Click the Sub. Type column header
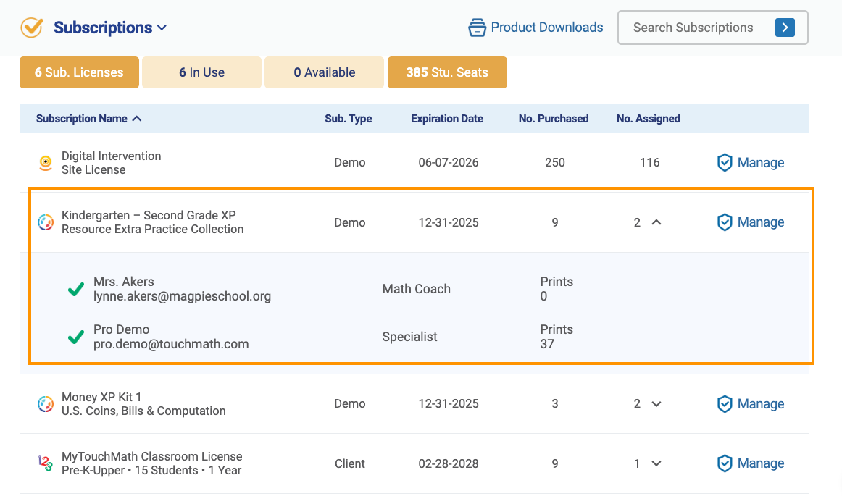 point(349,119)
